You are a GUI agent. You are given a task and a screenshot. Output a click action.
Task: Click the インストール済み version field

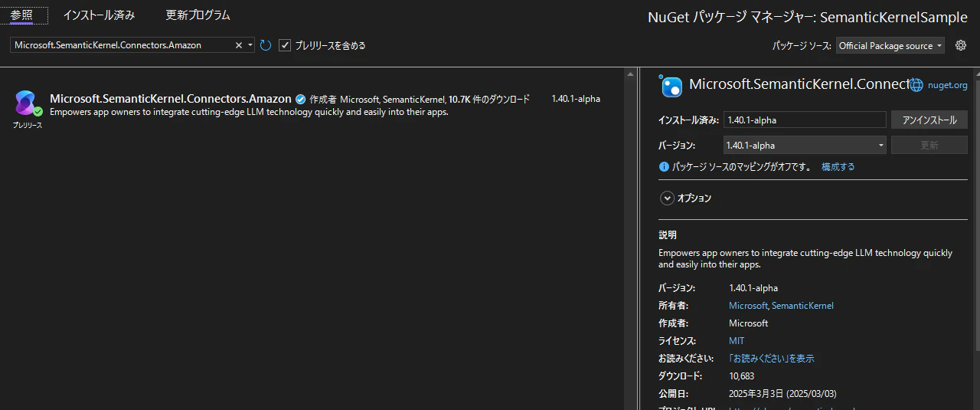click(x=805, y=120)
